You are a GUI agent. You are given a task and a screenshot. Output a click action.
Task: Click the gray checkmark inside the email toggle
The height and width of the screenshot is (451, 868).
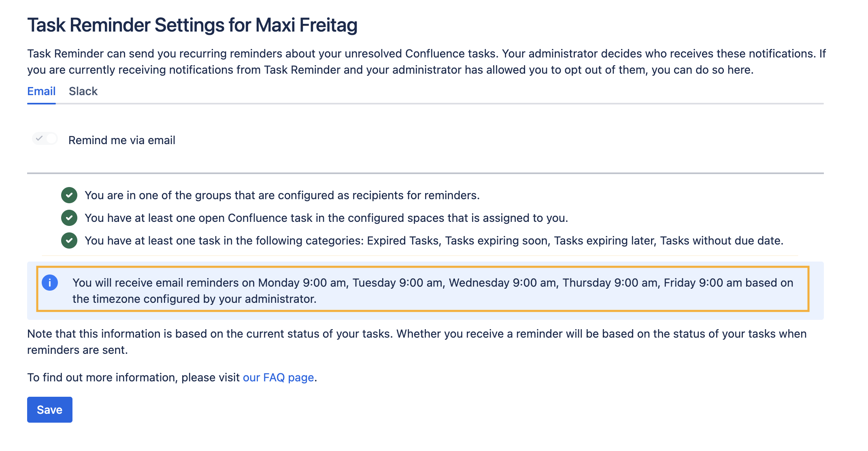coord(40,139)
